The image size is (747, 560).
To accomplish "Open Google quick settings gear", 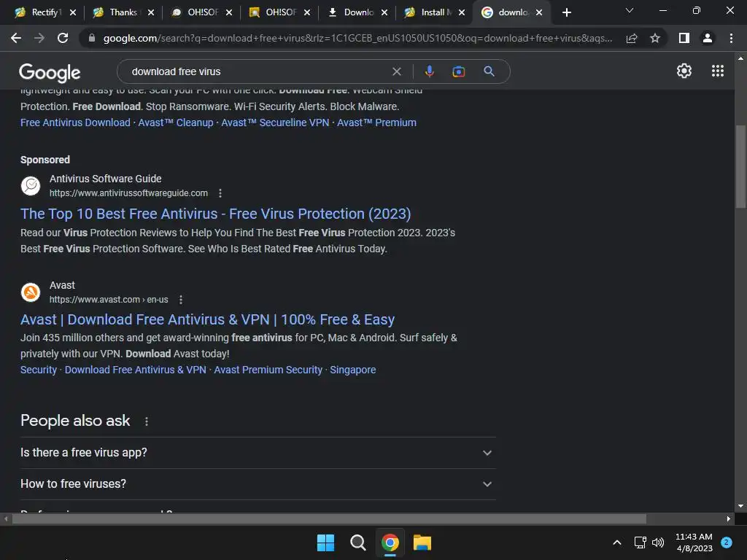I will point(684,71).
